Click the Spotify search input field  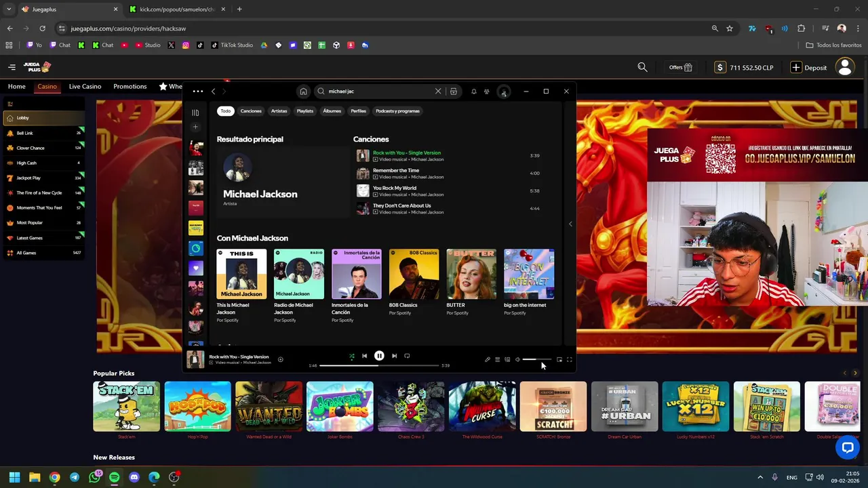coord(380,91)
